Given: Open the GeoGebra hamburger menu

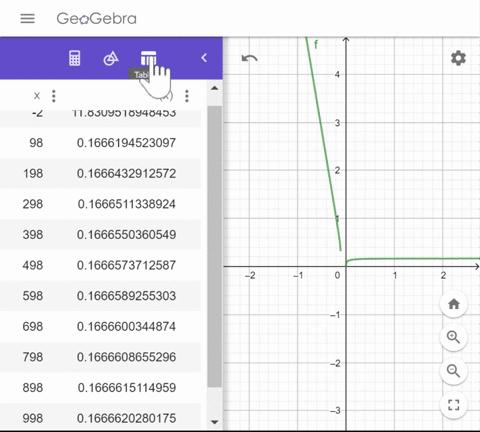Looking at the screenshot, I should point(27,19).
